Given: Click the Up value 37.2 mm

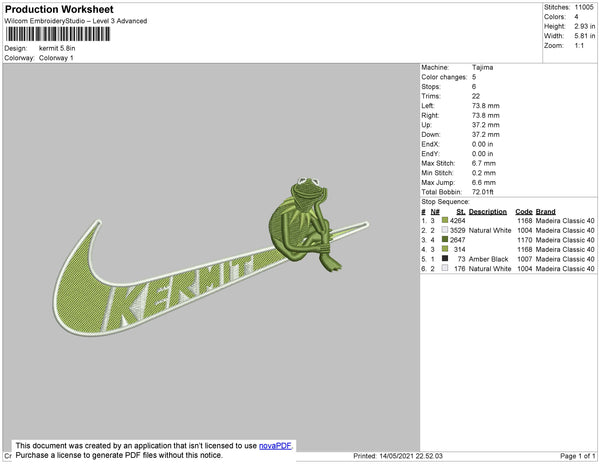Looking at the screenshot, I should click(x=486, y=125).
